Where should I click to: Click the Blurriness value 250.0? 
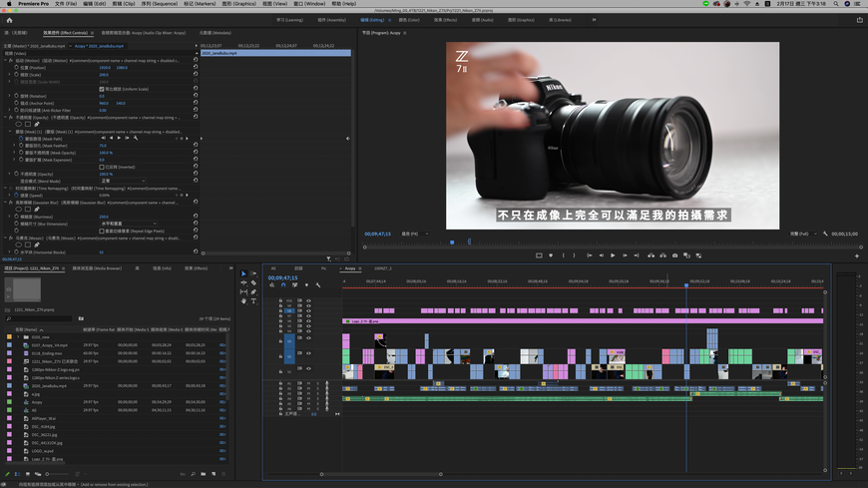(104, 217)
